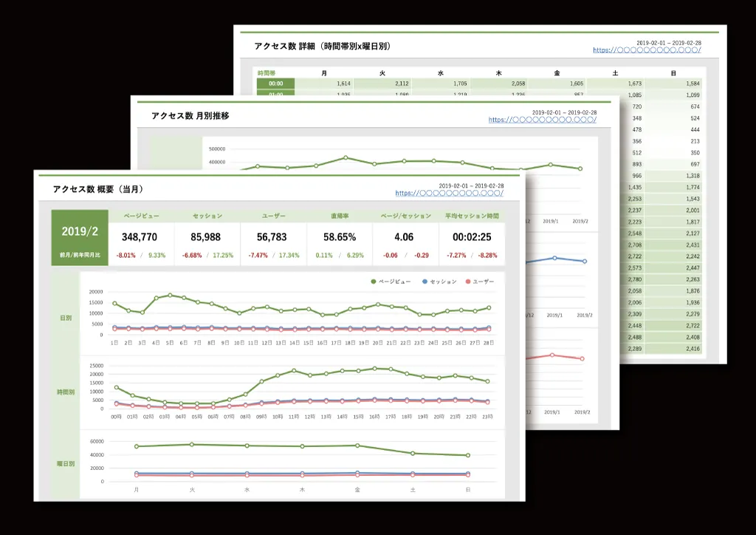Click the session value 85,988

pyautogui.click(x=206, y=237)
